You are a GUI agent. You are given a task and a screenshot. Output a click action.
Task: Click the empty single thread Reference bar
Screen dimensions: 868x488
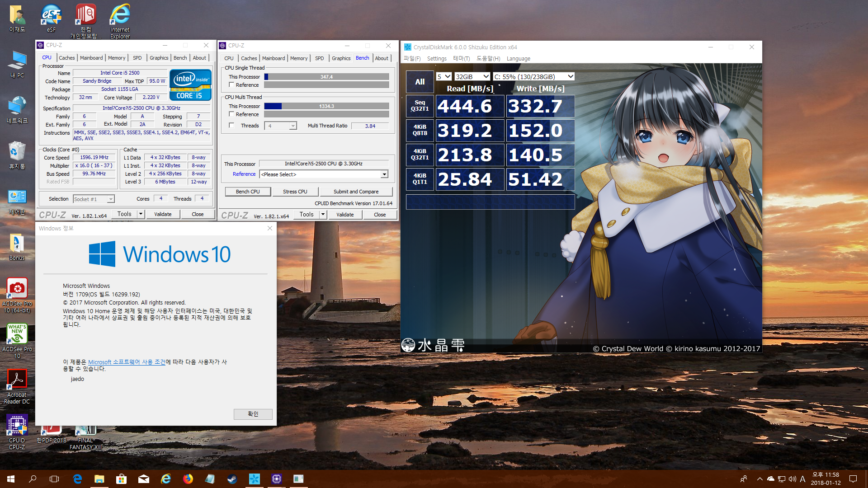[326, 85]
